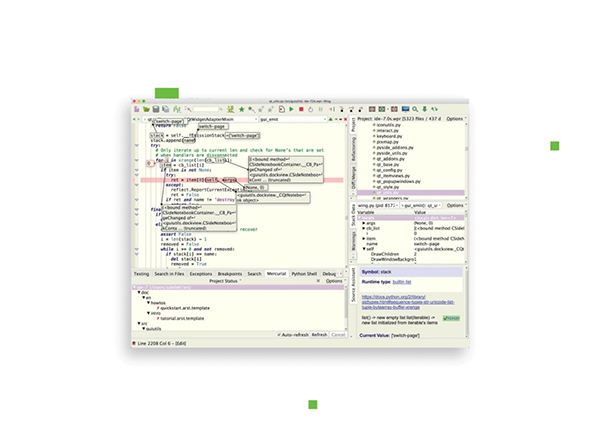Click the open folder toolbar icon
This screenshot has height=446, width=600.
[x=146, y=109]
